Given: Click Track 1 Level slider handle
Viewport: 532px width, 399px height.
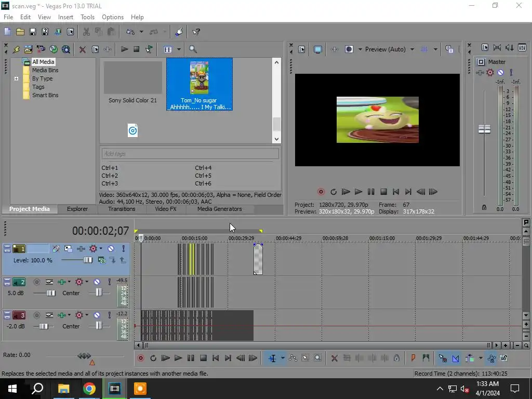Looking at the screenshot, I should click(x=87, y=260).
